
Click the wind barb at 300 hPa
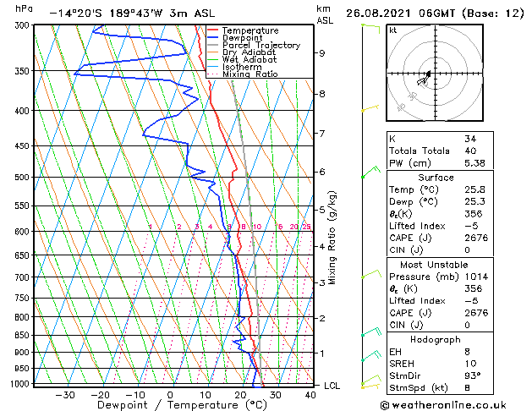370,29
